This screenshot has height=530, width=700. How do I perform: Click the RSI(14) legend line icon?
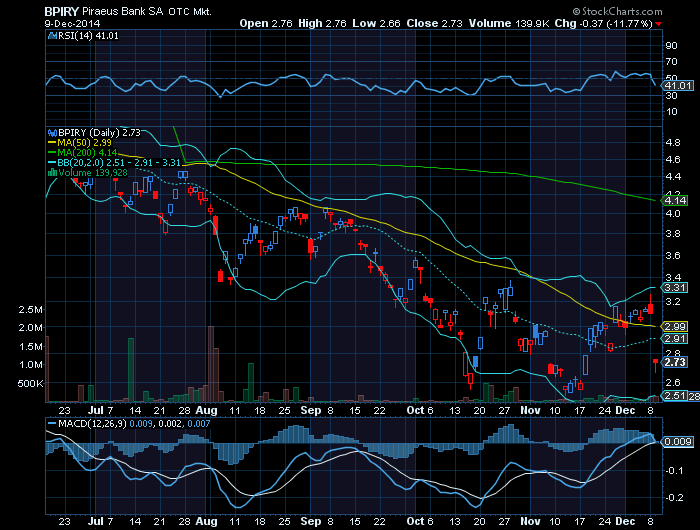(x=52, y=36)
